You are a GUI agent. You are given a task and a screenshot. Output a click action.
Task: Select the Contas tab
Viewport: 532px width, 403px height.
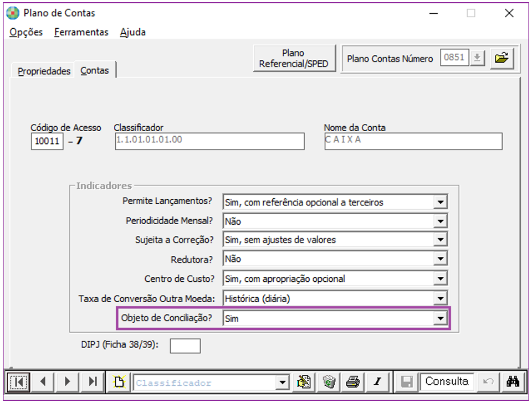[95, 70]
